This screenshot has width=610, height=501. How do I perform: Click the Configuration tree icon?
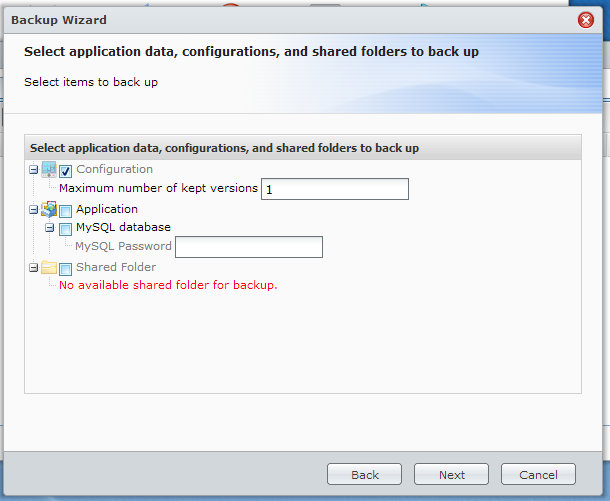click(x=49, y=170)
